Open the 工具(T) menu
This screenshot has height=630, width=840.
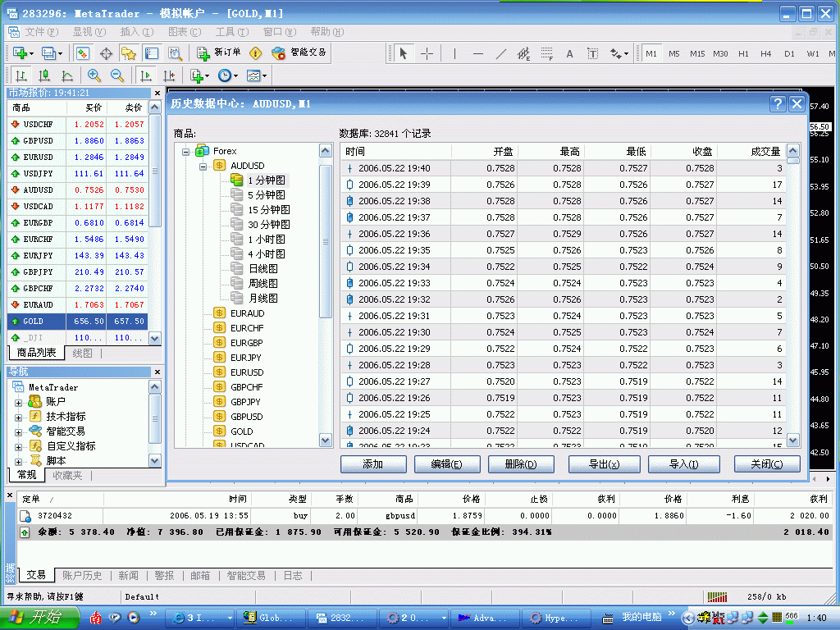232,32
